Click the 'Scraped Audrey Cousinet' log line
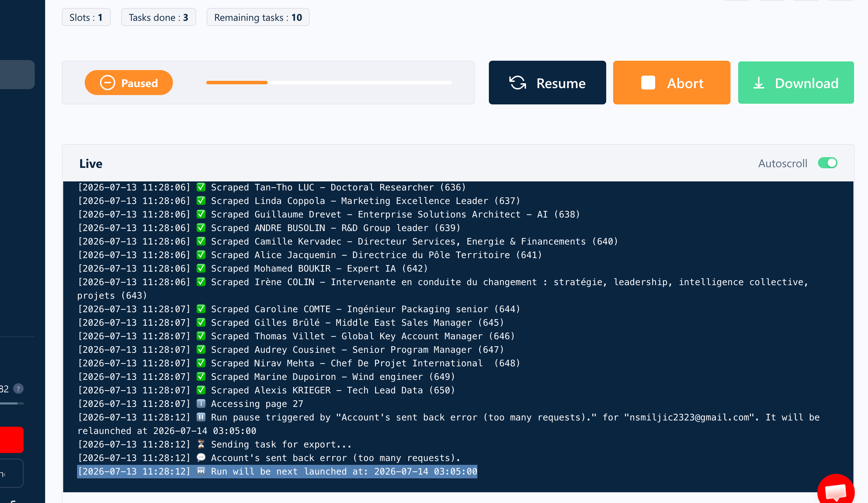 click(291, 350)
